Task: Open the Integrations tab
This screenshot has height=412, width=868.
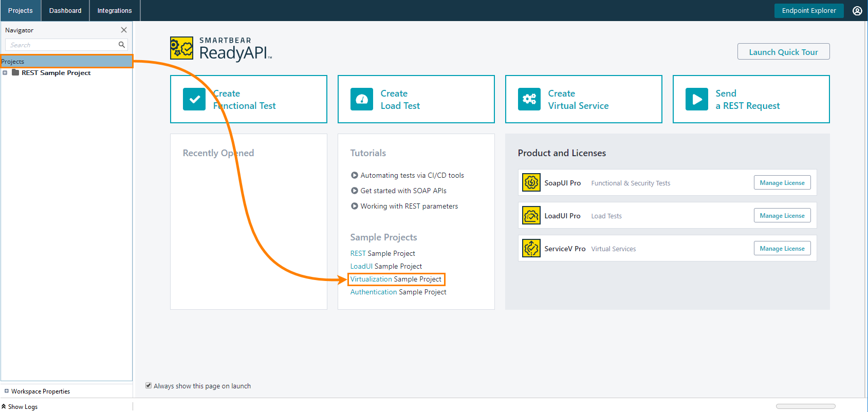Action: (115, 10)
